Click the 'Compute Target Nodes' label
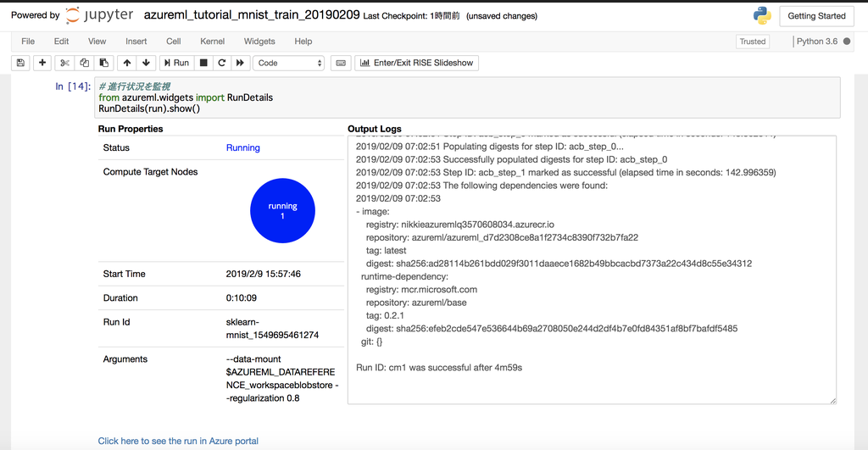 point(150,172)
